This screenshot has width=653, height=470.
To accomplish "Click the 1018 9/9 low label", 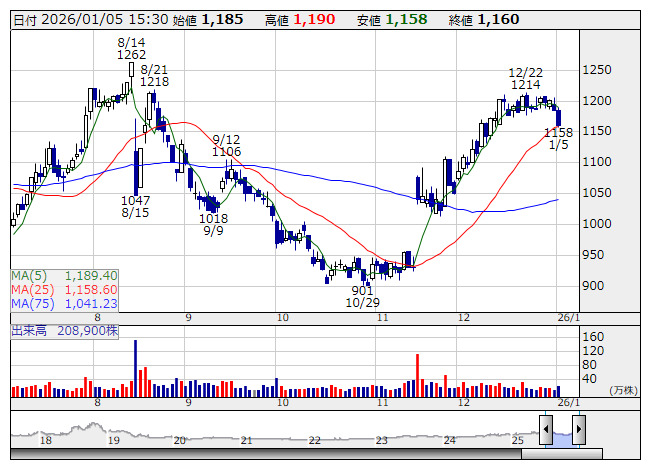I will 213,224.
